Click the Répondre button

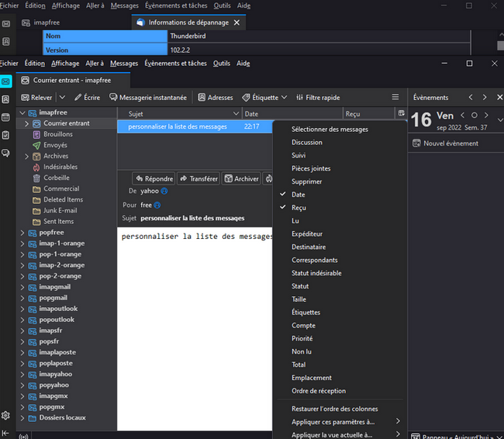(x=153, y=178)
